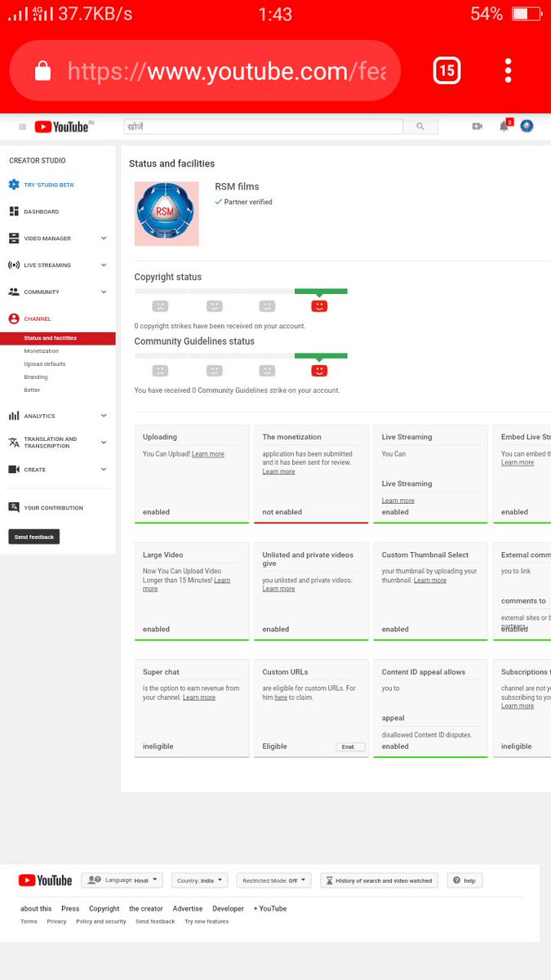Open the YouTube hamburger guide menu
The height and width of the screenshot is (980, 551).
[22, 127]
